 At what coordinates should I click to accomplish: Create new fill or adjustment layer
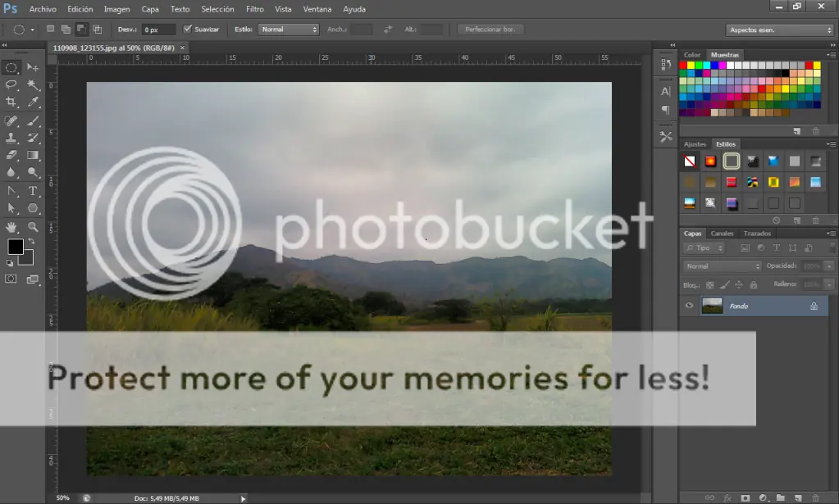[763, 497]
